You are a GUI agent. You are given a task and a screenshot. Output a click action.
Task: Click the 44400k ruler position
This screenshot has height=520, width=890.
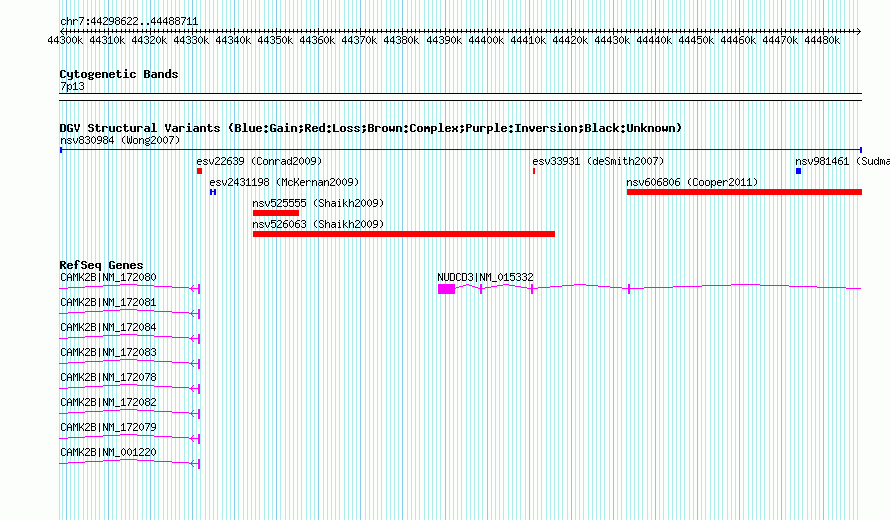coord(486,40)
